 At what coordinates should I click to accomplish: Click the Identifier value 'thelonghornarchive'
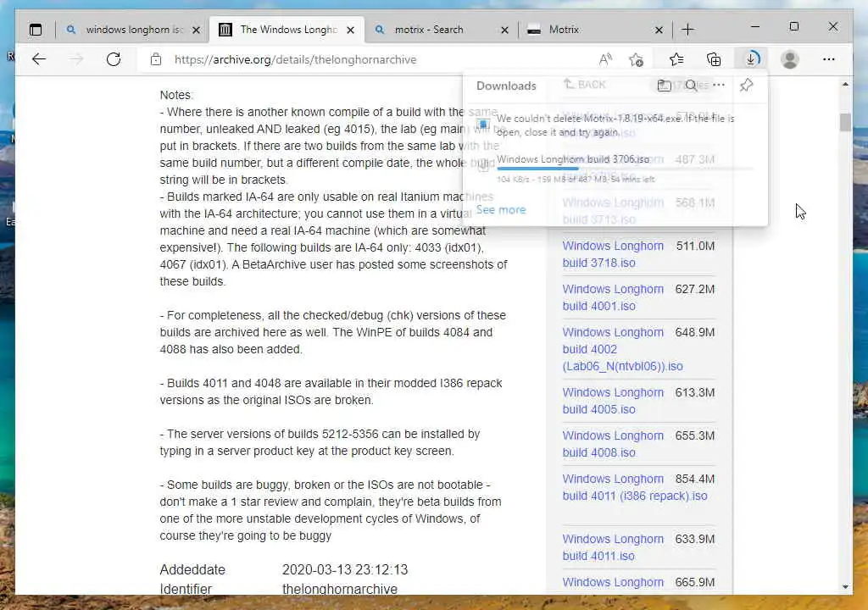pyautogui.click(x=340, y=589)
